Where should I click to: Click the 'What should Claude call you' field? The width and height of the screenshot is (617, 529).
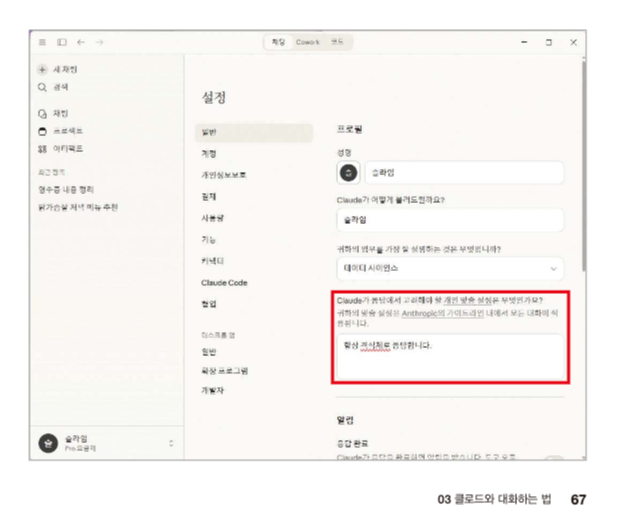[450, 220]
